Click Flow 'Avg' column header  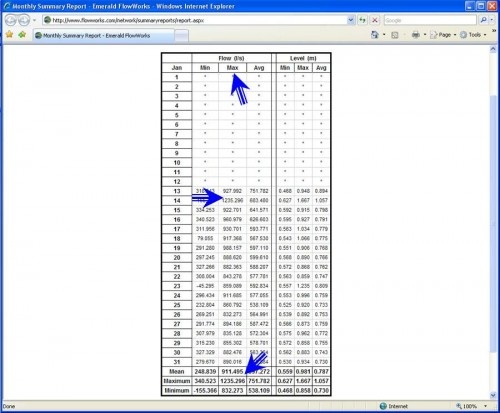pyautogui.click(x=259, y=68)
